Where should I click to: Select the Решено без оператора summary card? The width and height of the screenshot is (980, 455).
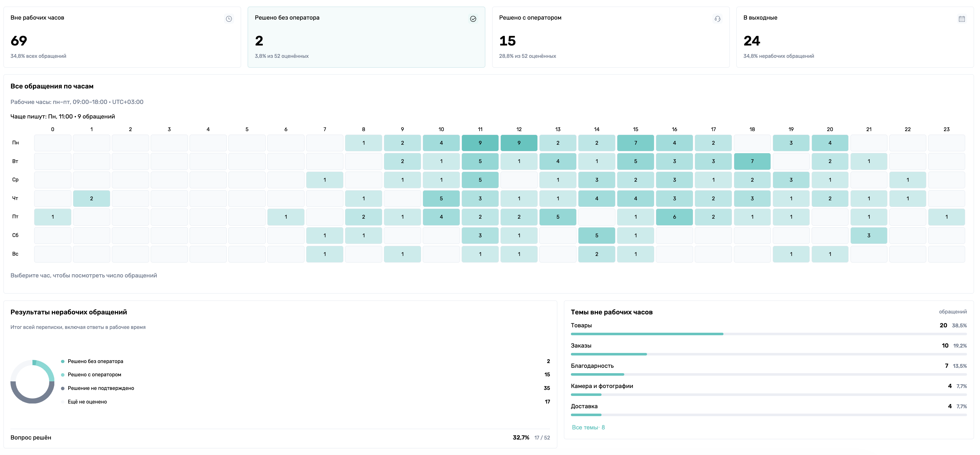(366, 37)
